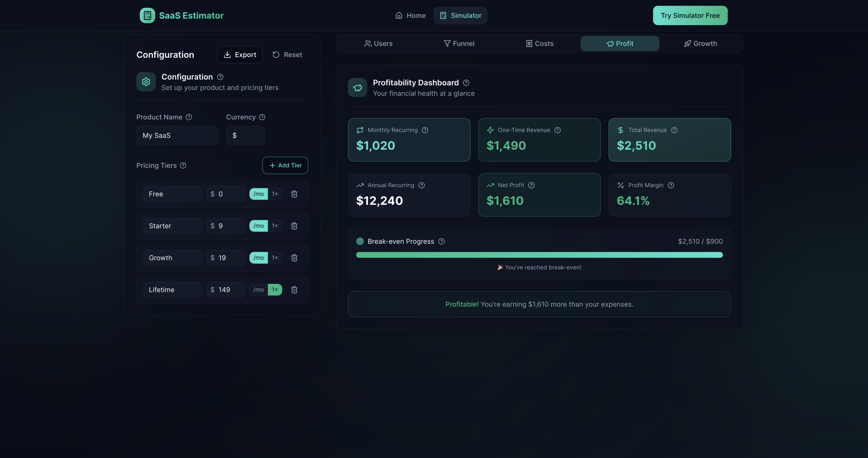This screenshot has height=458, width=868.
Task: Delete the Lifetime pricing tier
Action: tap(294, 289)
